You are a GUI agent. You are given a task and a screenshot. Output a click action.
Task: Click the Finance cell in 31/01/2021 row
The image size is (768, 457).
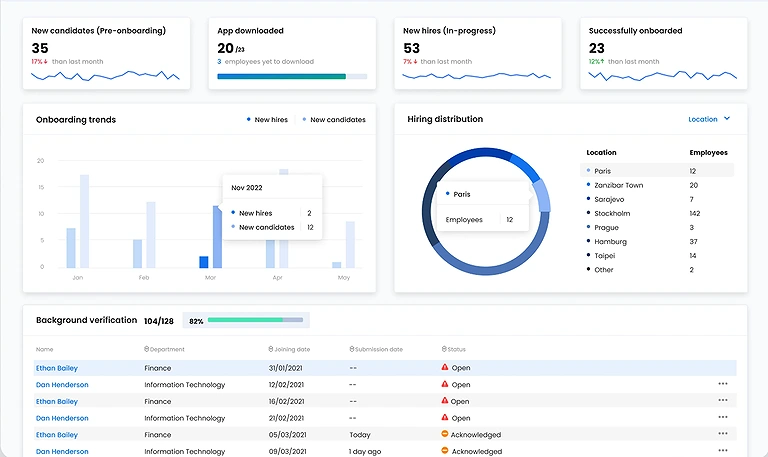(x=158, y=368)
